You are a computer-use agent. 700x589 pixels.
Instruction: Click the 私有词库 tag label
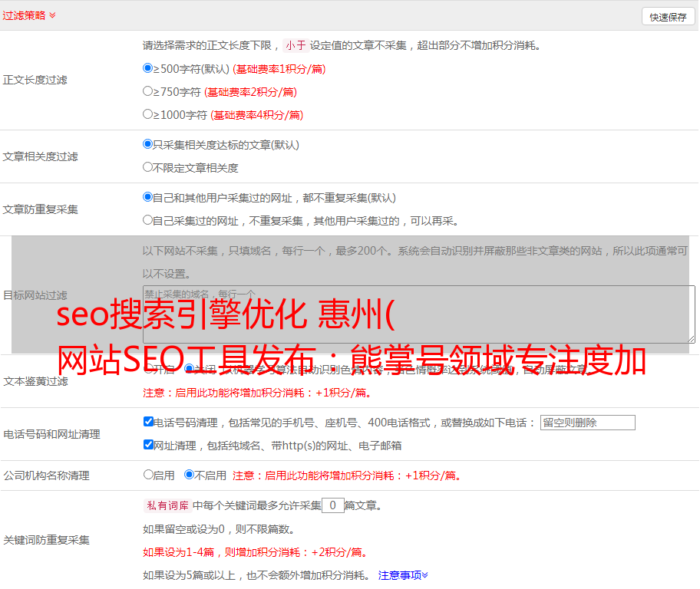(167, 505)
